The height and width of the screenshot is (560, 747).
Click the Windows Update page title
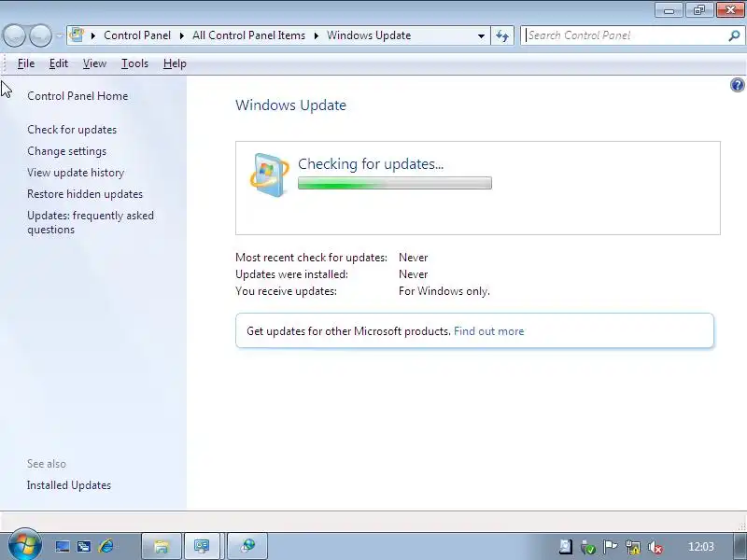(x=290, y=105)
